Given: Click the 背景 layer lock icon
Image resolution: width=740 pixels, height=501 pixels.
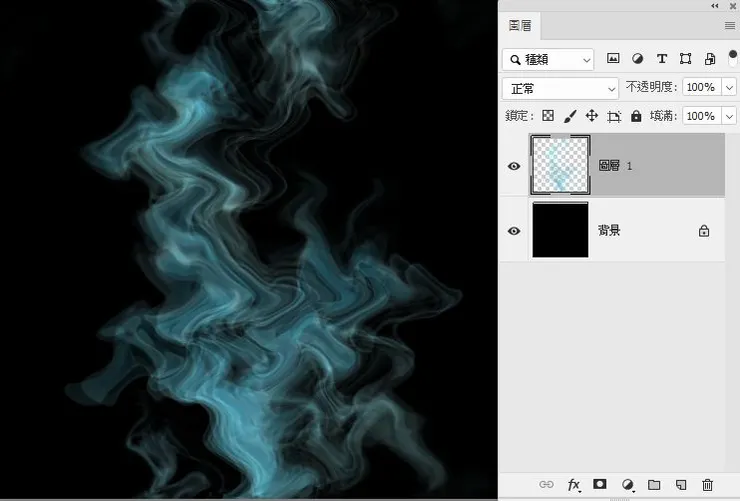Looking at the screenshot, I should pyautogui.click(x=704, y=231).
